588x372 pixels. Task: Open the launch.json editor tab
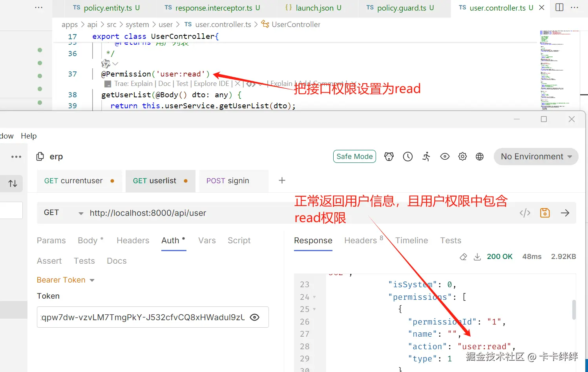313,8
